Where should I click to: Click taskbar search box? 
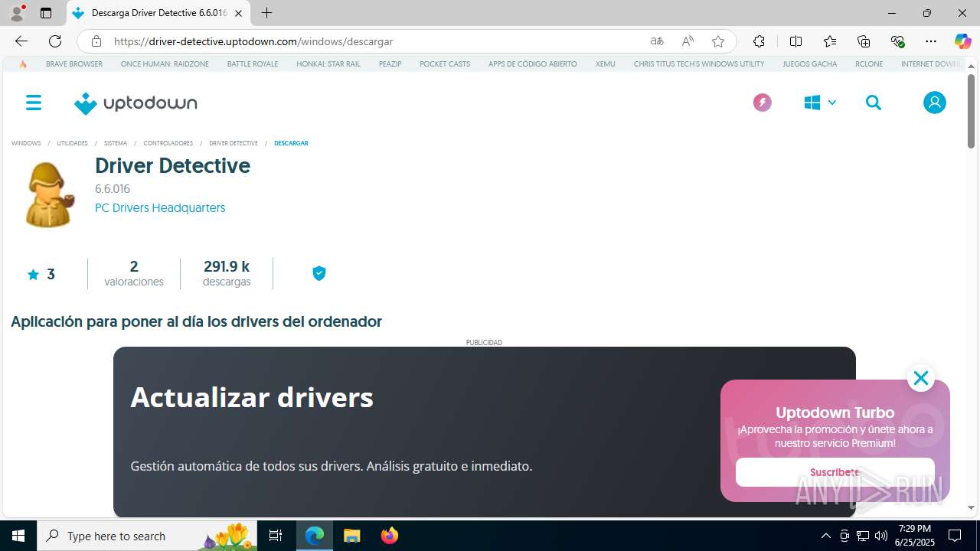point(147,536)
